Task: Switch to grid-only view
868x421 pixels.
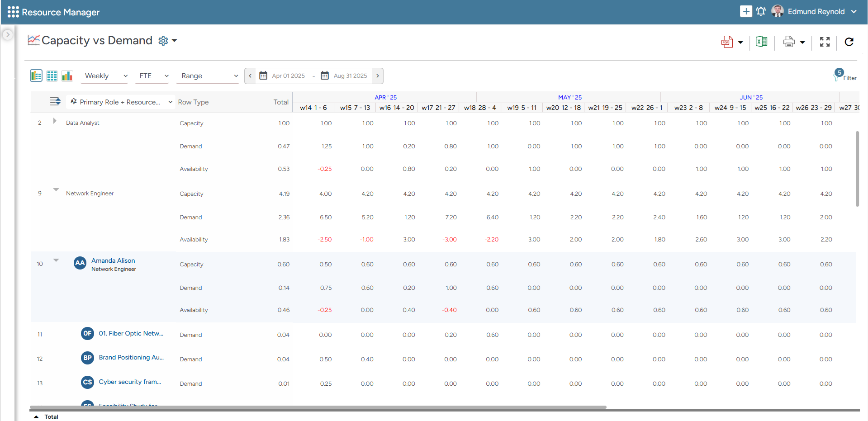Action: pyautogui.click(x=52, y=76)
